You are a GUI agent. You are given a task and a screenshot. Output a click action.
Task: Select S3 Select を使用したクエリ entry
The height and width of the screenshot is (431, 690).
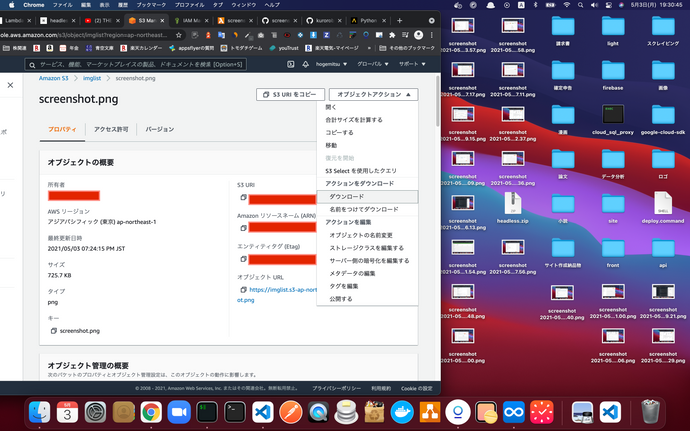[x=367, y=171]
